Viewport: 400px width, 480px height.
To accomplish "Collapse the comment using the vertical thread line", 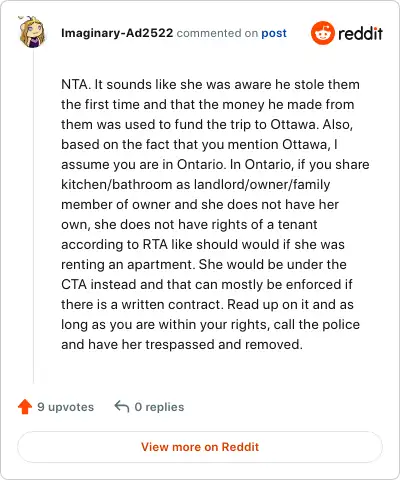I will coord(33,217).
